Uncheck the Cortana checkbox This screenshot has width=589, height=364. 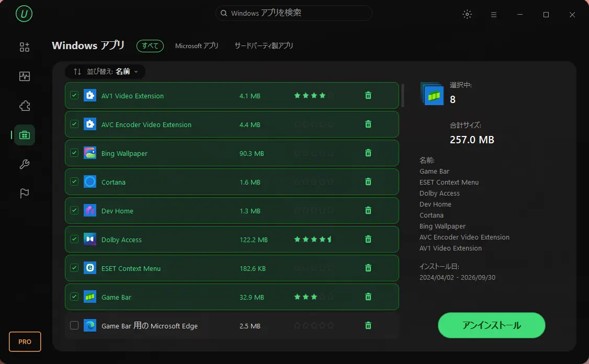click(74, 181)
